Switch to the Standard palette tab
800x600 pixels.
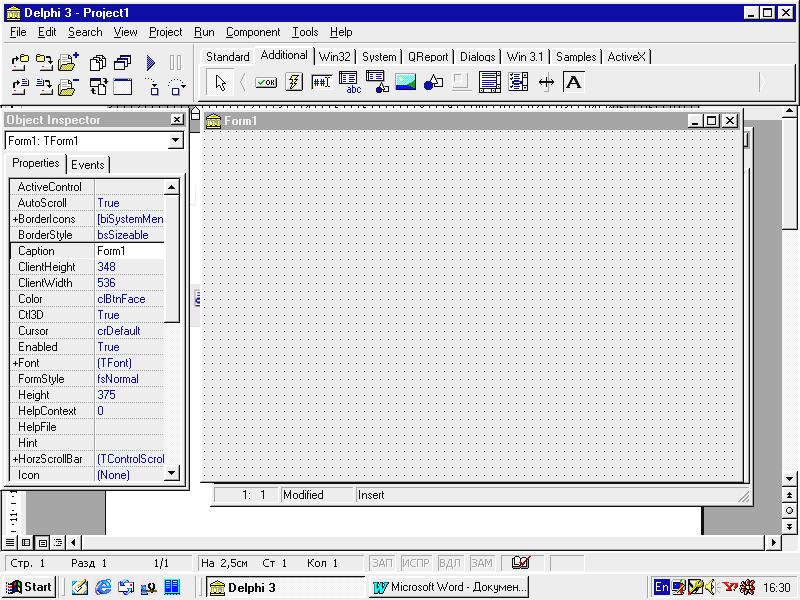point(228,57)
